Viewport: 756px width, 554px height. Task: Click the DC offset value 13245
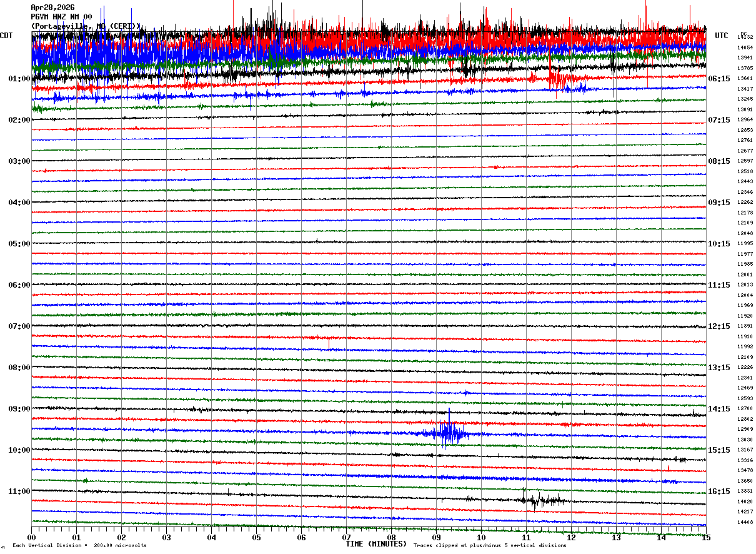(745, 99)
